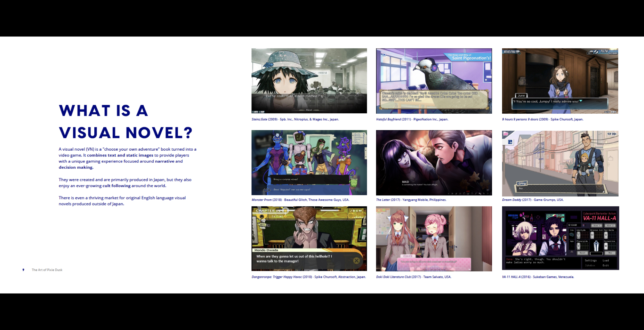Click the VA-11 HALL-A screenshot thumbnail
Screen dimensions: 644x330
pos(560,238)
